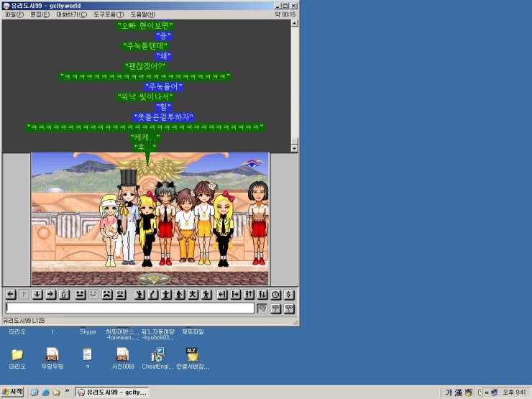
Task: Expand the quick launch overflow chevron
Action: 67,392
